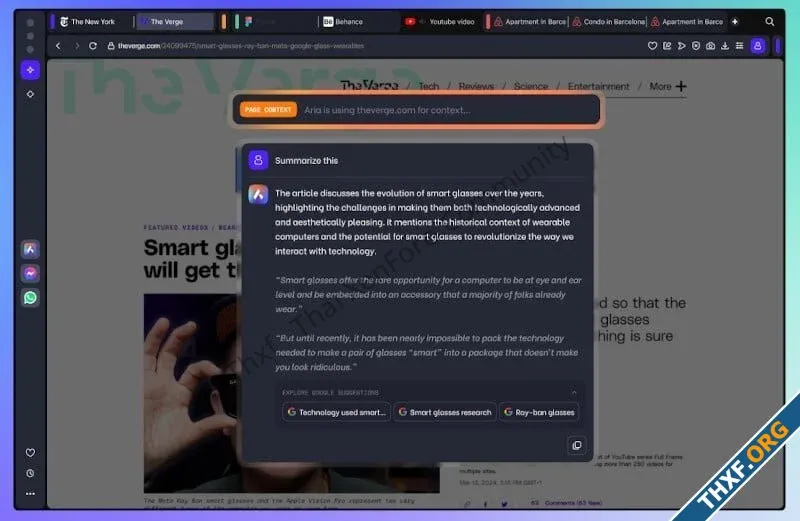Open the Aria AI sidebar icon
The height and width of the screenshot is (521, 800).
pyautogui.click(x=30, y=249)
